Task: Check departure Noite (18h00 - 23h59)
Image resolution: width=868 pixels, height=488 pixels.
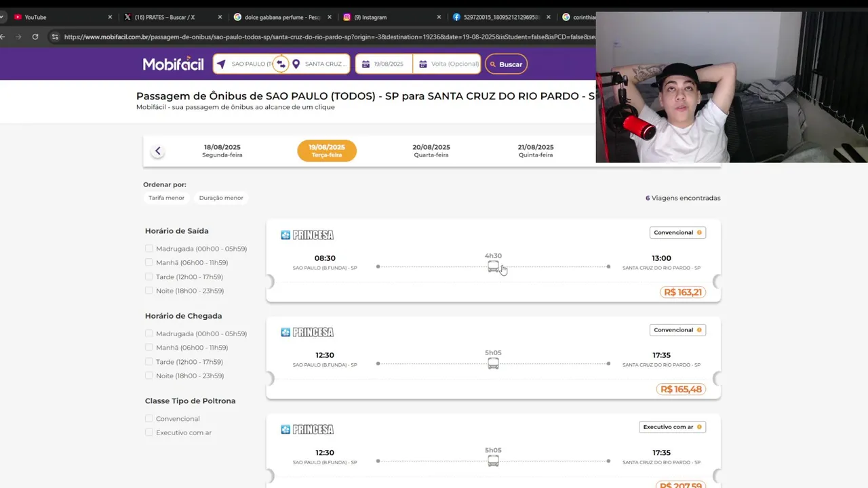Action: point(149,291)
